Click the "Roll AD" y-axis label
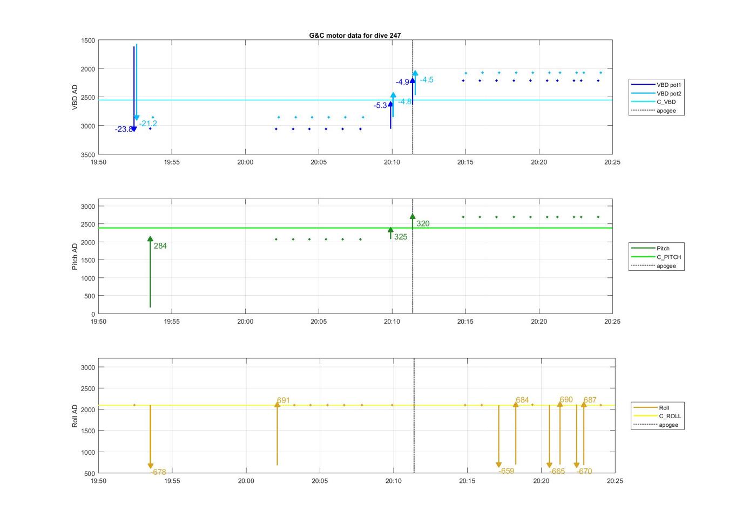Screen dimensions: 756x532 (x=75, y=416)
